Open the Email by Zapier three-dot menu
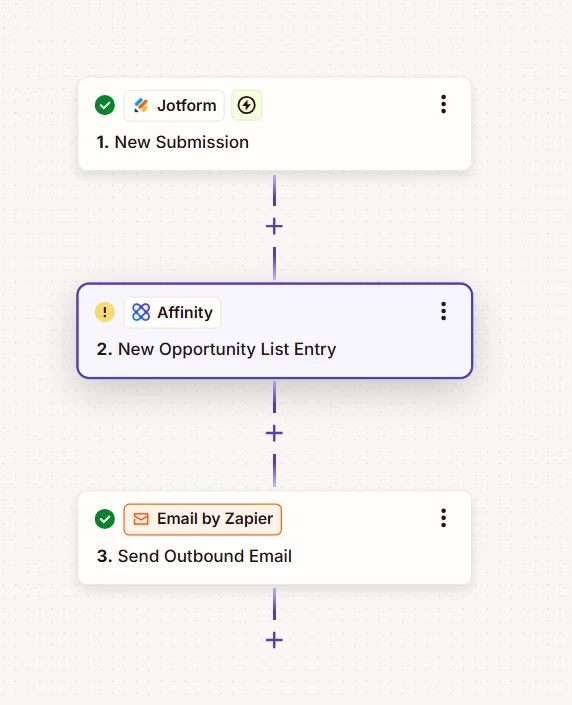This screenshot has height=705, width=572. [x=443, y=518]
